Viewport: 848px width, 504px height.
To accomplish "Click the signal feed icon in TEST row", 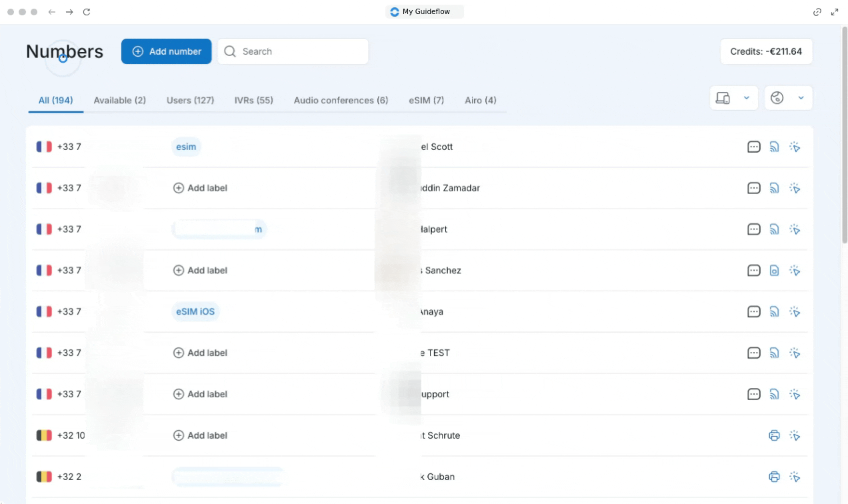I will coord(774,353).
